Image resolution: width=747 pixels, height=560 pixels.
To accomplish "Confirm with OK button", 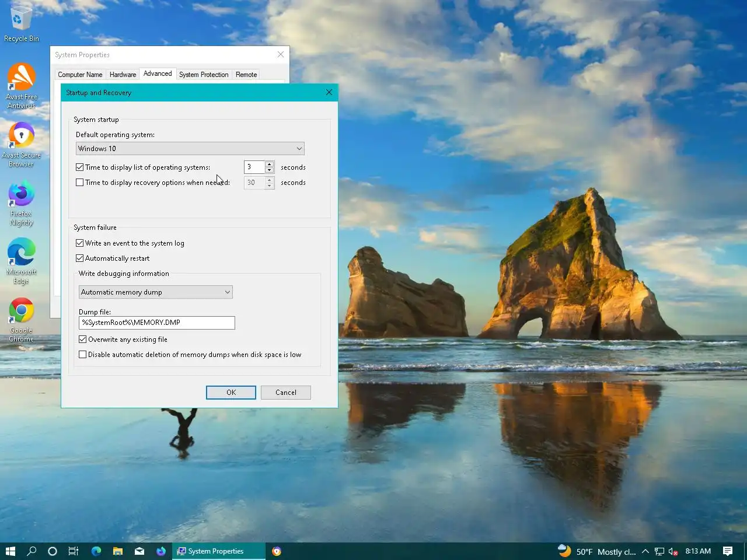I will tap(231, 393).
